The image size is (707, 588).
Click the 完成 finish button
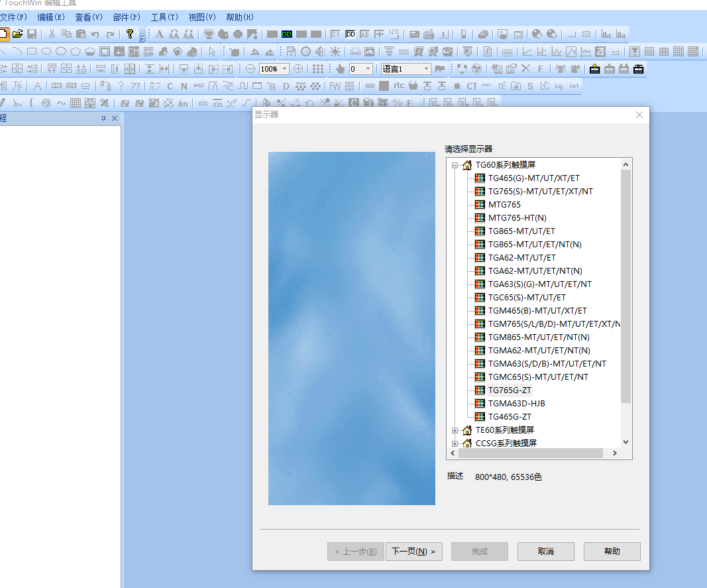tap(480, 552)
